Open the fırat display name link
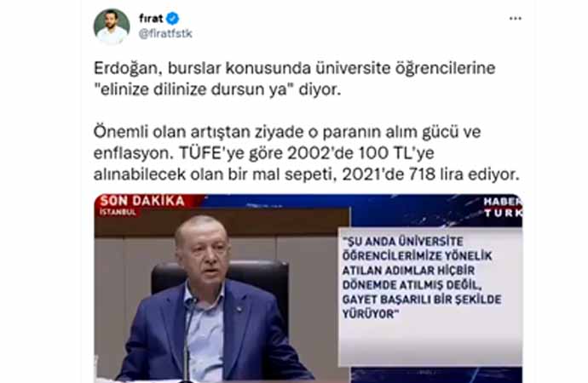Viewport: 588px width, 383px height. pyautogui.click(x=151, y=18)
